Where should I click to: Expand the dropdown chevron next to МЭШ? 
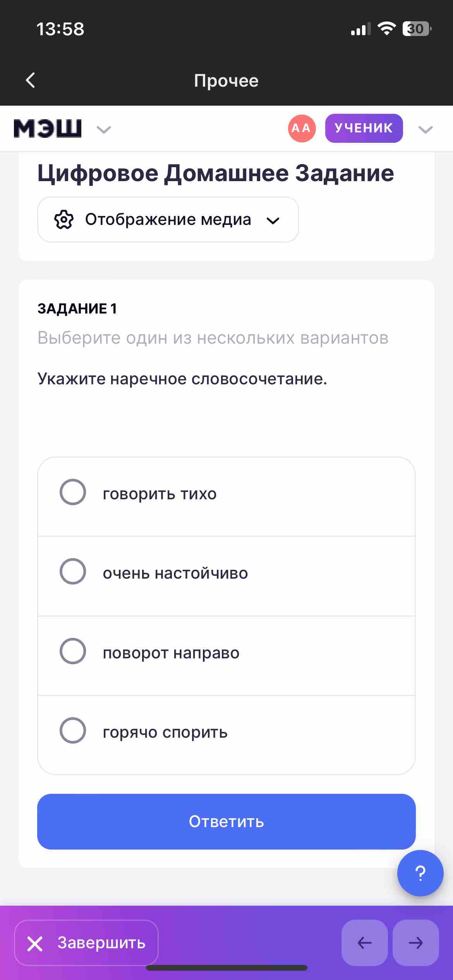[104, 130]
